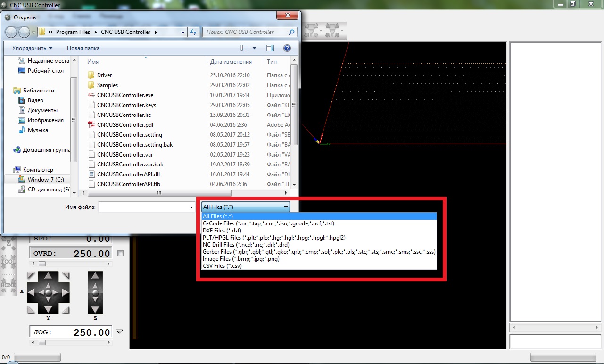Select Window_7 (C:) drive in navigation pane
Viewport: 604px width, 364px height.
point(41,180)
